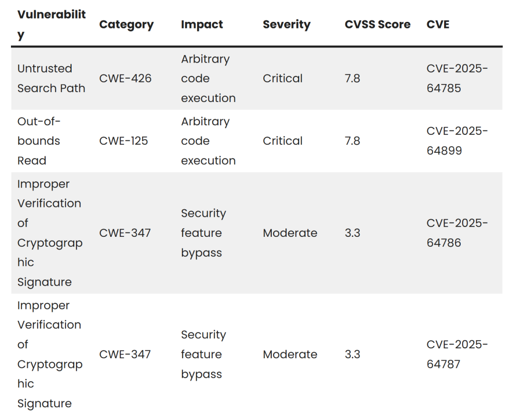The width and height of the screenshot is (513, 420).
Task: Click the Out-of-bounds Read vulnerability cell
Action: pos(39,141)
